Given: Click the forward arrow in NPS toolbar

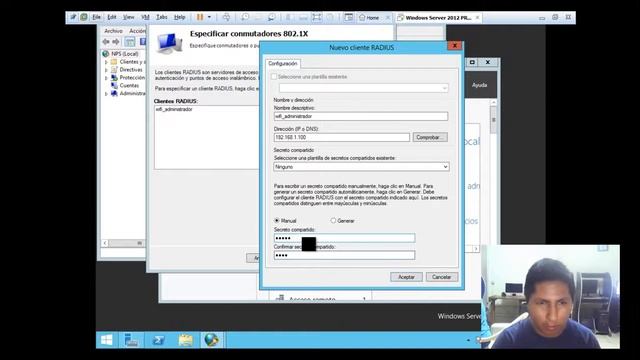Looking at the screenshot, I should point(116,42).
